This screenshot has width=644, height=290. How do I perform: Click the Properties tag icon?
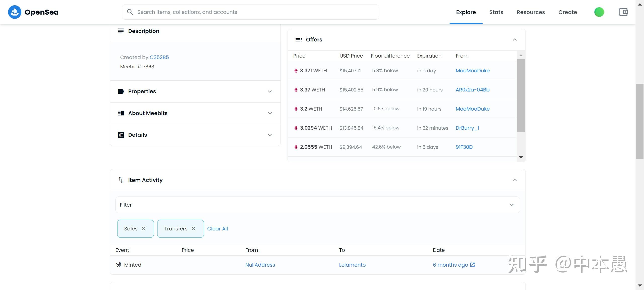[x=121, y=91]
